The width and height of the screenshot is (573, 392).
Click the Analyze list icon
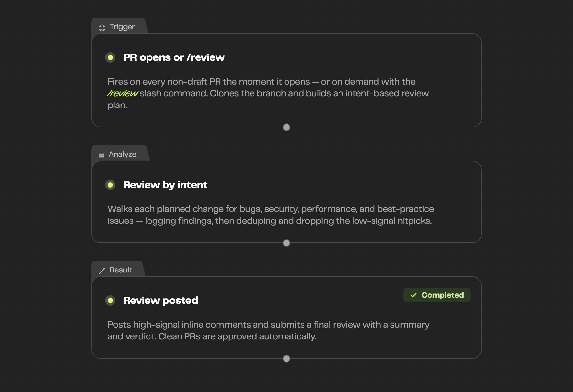click(x=102, y=155)
